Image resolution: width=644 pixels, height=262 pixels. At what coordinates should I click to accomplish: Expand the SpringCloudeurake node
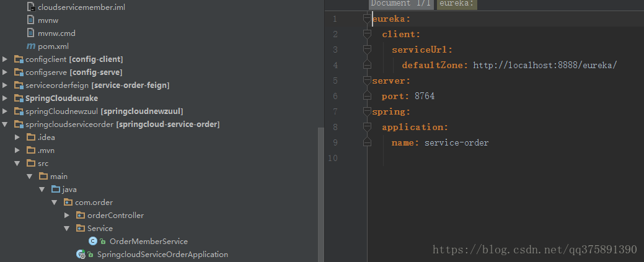click(x=5, y=98)
